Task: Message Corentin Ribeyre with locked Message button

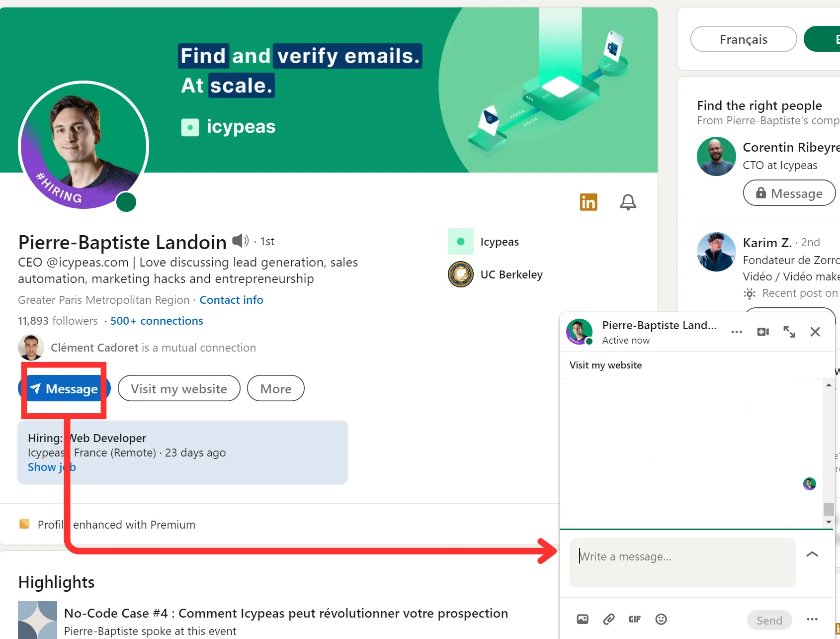Action: click(x=789, y=193)
